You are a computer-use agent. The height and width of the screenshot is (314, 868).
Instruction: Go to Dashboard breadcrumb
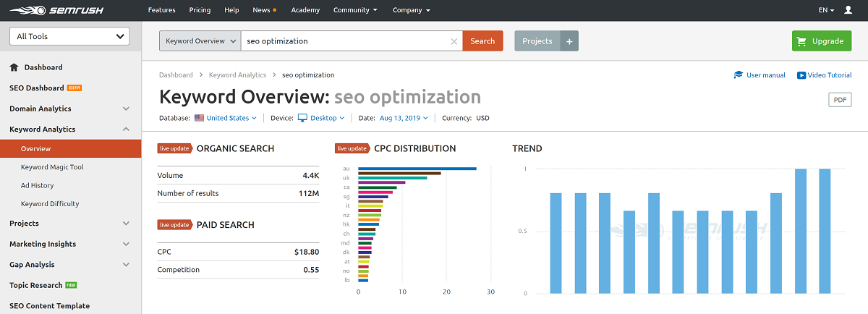(176, 75)
